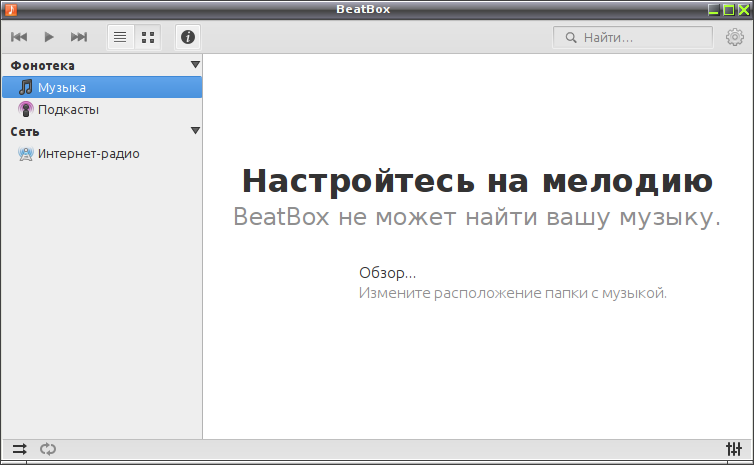Start playback with the play button
Viewport: 754px width, 465px height.
click(49, 37)
